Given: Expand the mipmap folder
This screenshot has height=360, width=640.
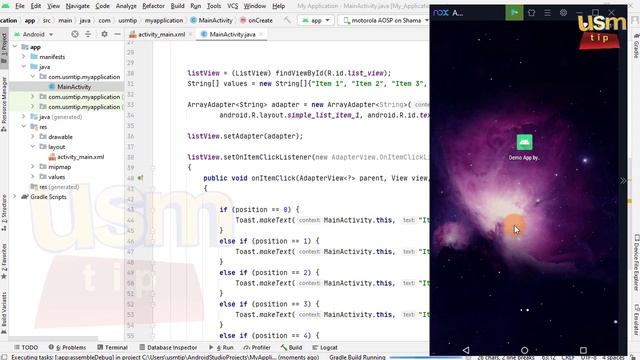Looking at the screenshot, I should 33,167.
